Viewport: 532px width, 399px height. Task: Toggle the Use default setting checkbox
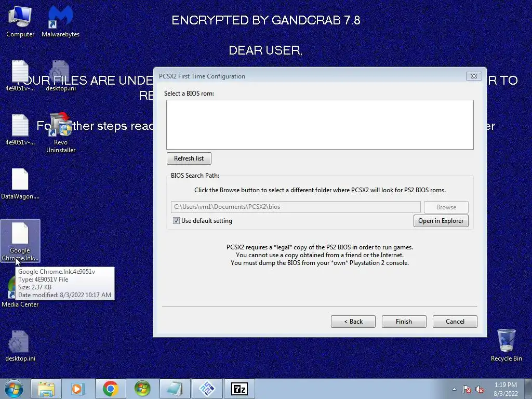[x=176, y=220]
